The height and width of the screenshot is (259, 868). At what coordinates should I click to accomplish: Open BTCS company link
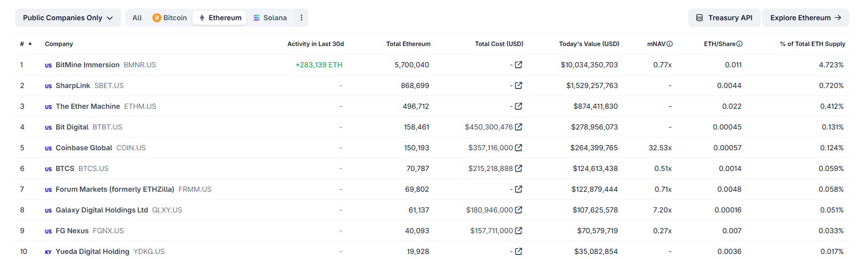tap(65, 168)
